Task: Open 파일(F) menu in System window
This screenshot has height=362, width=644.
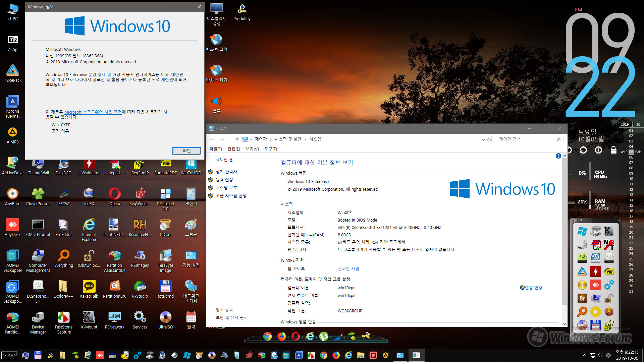Action: (x=215, y=149)
